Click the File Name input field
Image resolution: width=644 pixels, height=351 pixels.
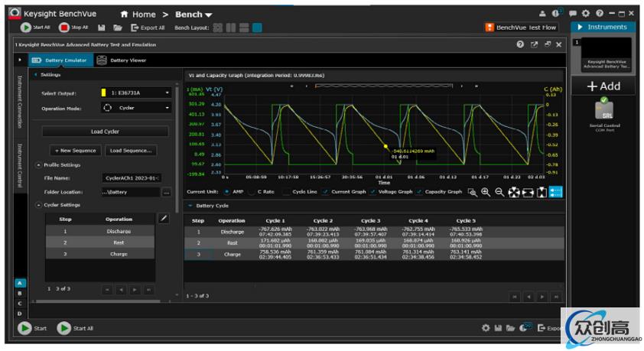[x=131, y=177]
